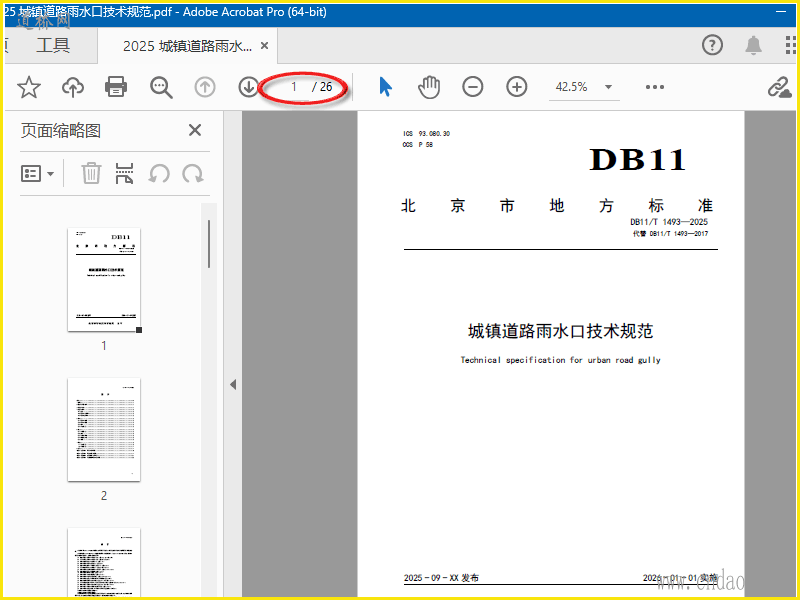Viewport: 800px width, 600px height.
Task: Open the print pages panel icon
Action: coord(124,173)
